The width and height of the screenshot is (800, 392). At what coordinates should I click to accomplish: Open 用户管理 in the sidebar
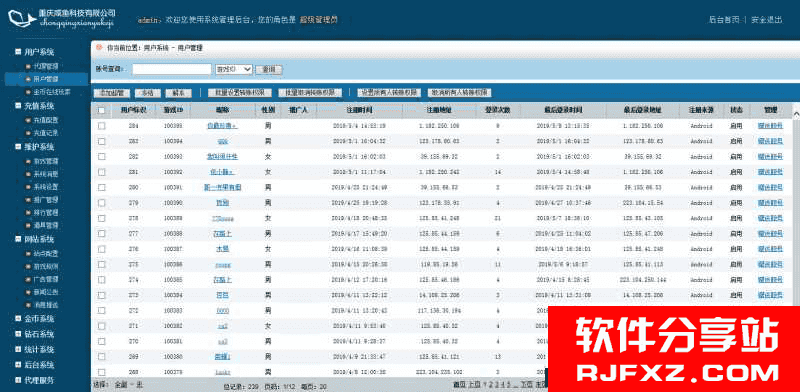point(45,79)
